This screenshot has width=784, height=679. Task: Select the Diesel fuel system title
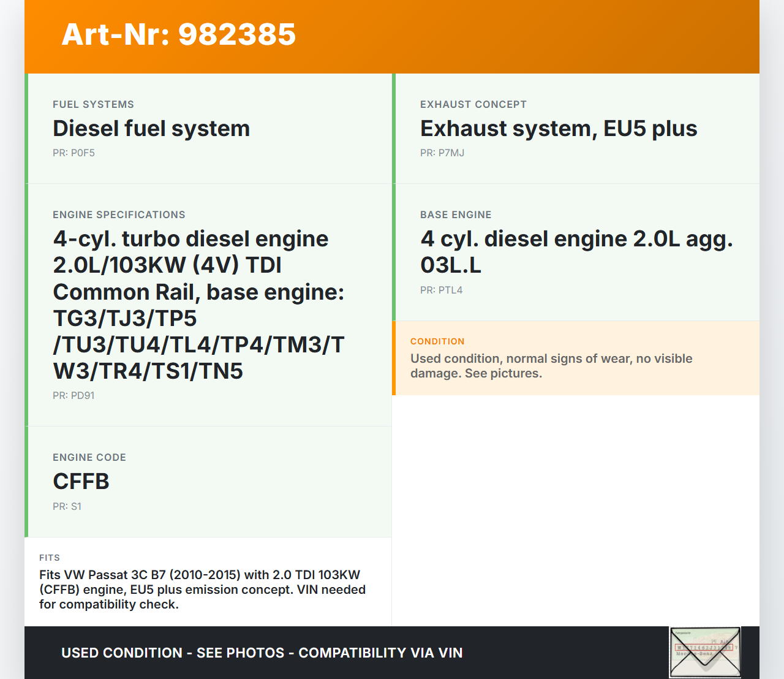click(x=151, y=129)
